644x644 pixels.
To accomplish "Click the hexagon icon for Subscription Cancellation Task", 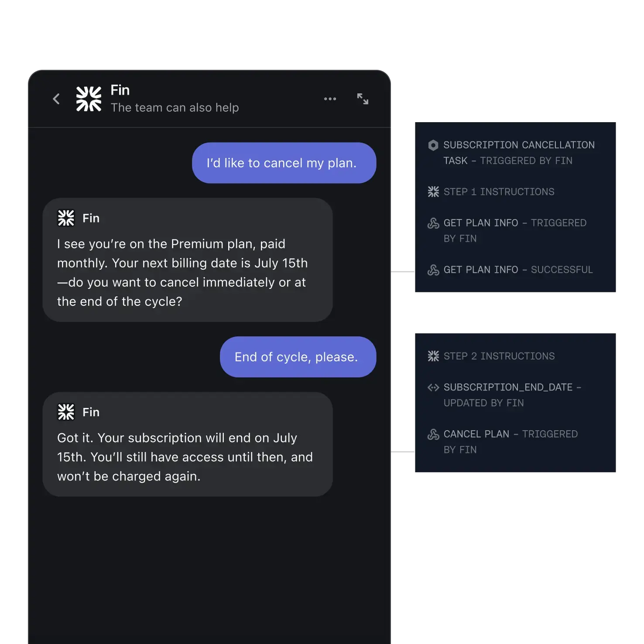I will pyautogui.click(x=433, y=145).
